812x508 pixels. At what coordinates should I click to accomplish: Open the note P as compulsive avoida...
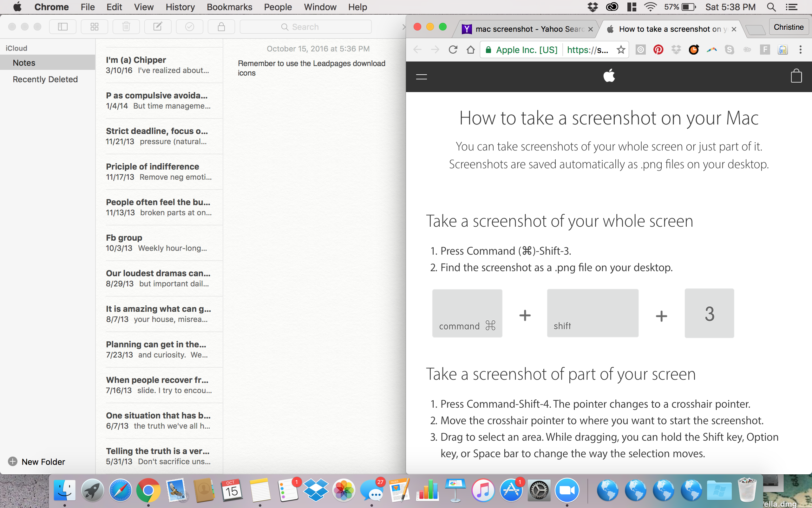[x=159, y=100]
